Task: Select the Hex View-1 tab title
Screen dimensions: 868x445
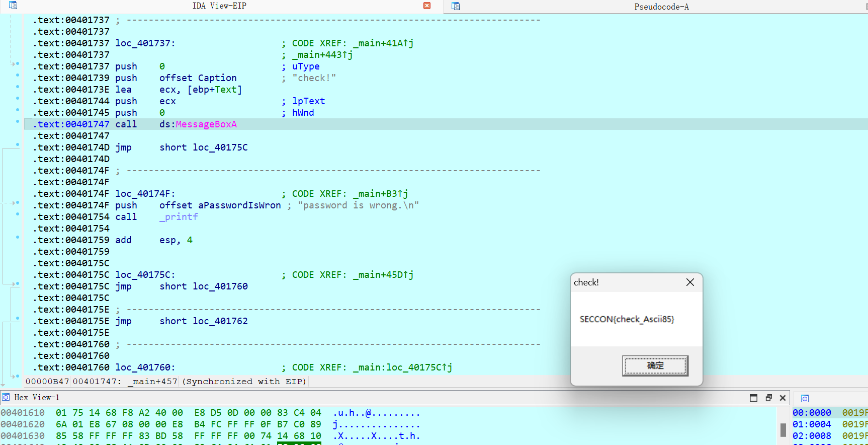Action: [x=37, y=397]
